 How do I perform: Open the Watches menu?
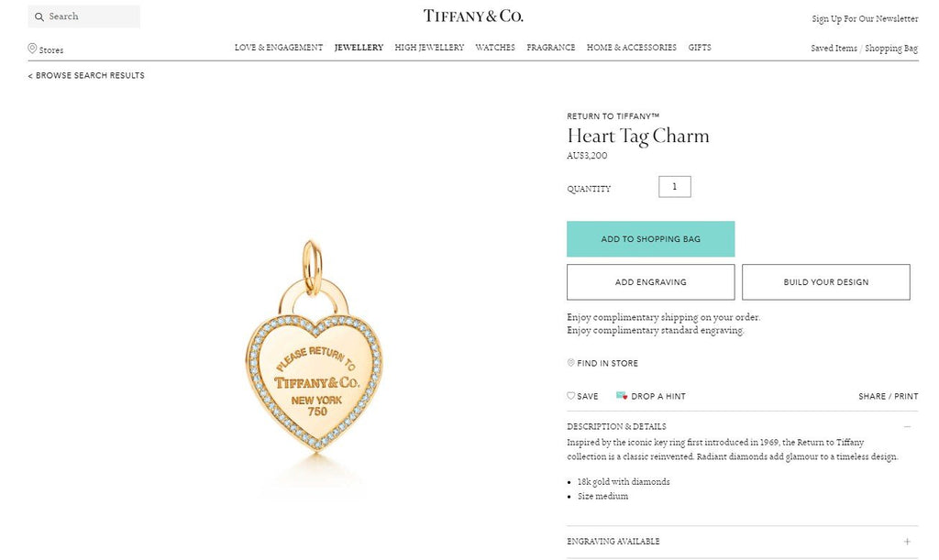tap(495, 48)
